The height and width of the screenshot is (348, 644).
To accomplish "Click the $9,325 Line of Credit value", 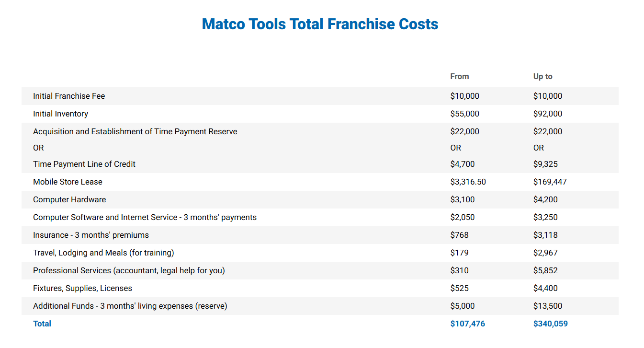I will [545, 164].
